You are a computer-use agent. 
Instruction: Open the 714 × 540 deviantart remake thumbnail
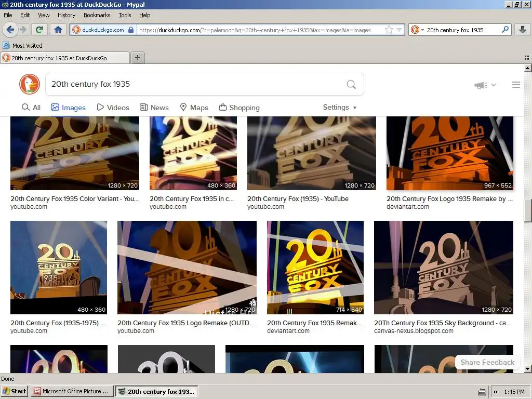[x=315, y=268]
